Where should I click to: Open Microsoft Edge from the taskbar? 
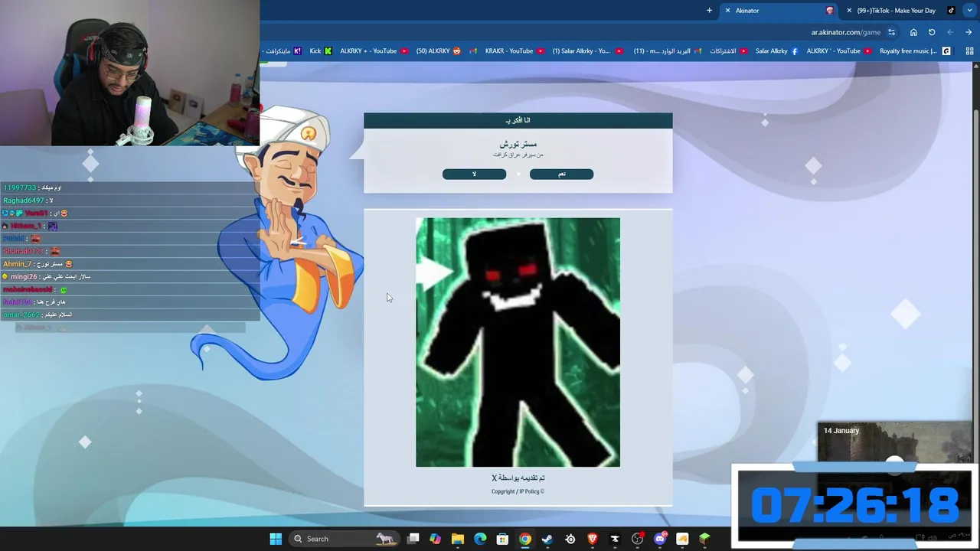480,539
